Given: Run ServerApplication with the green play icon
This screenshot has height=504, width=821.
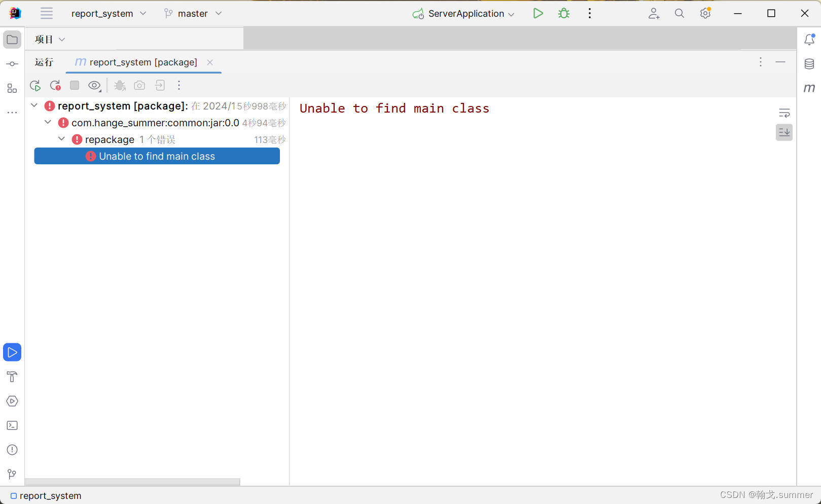Looking at the screenshot, I should pos(538,13).
